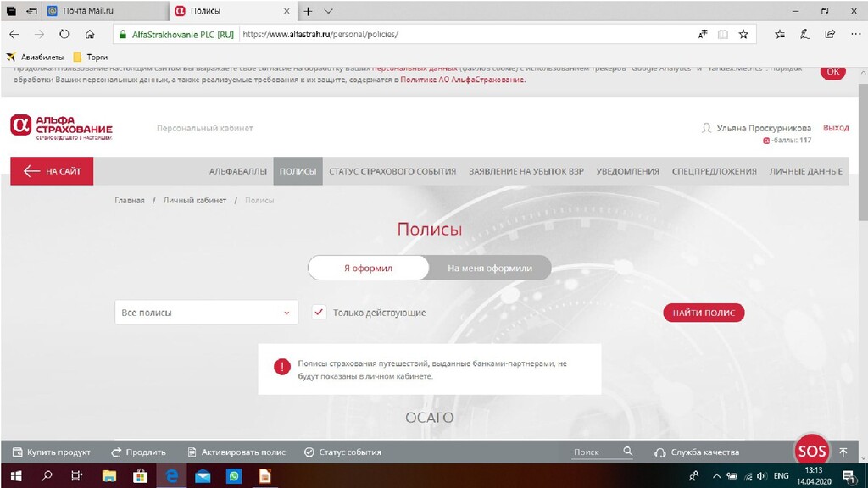Add page to favorites star icon
Viewport: 868px width, 488px height.
[x=743, y=34]
